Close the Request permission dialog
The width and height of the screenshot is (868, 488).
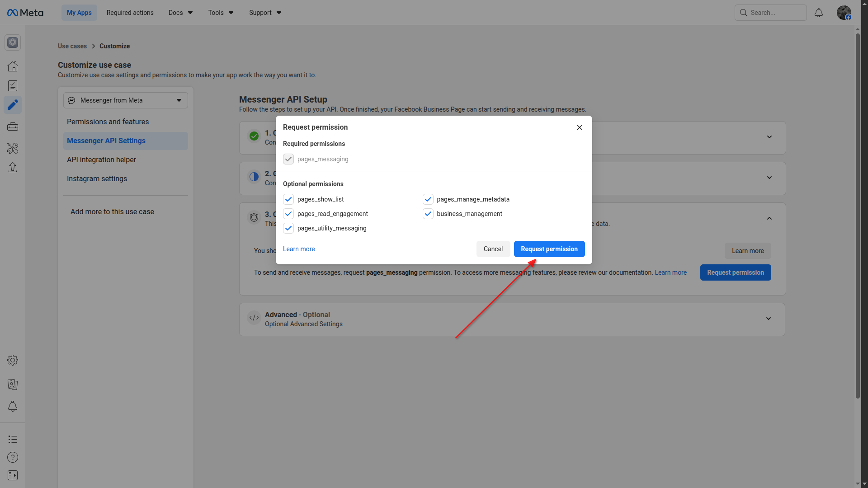[x=580, y=127]
